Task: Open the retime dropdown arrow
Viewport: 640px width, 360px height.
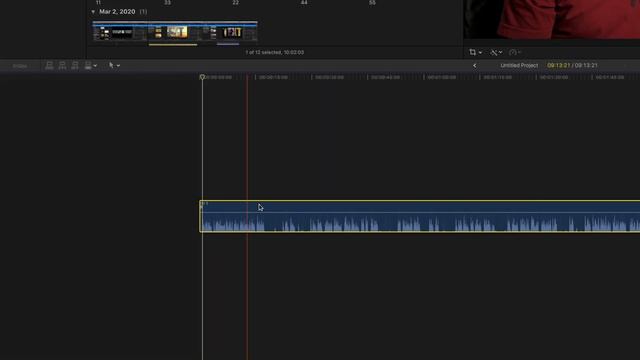Action: [x=519, y=53]
